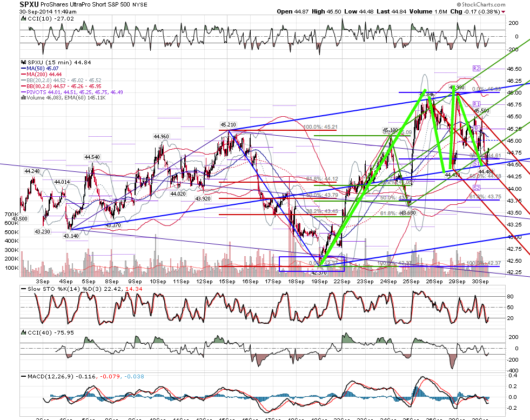Click the "61.8%: 44.12" Fibonacci label

click(x=322, y=179)
